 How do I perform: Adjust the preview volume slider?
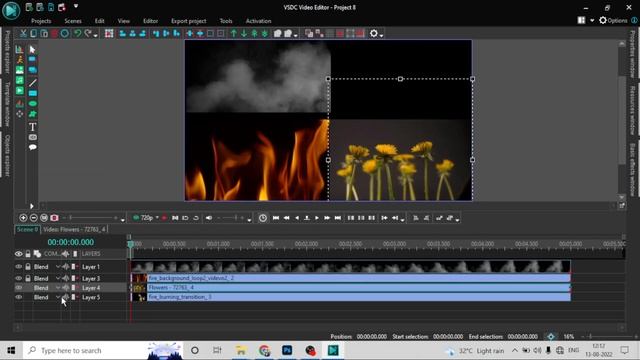click(x=231, y=218)
